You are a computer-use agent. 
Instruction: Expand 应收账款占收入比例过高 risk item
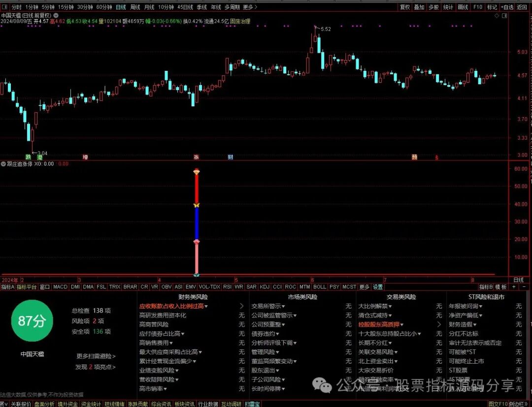(x=173, y=306)
